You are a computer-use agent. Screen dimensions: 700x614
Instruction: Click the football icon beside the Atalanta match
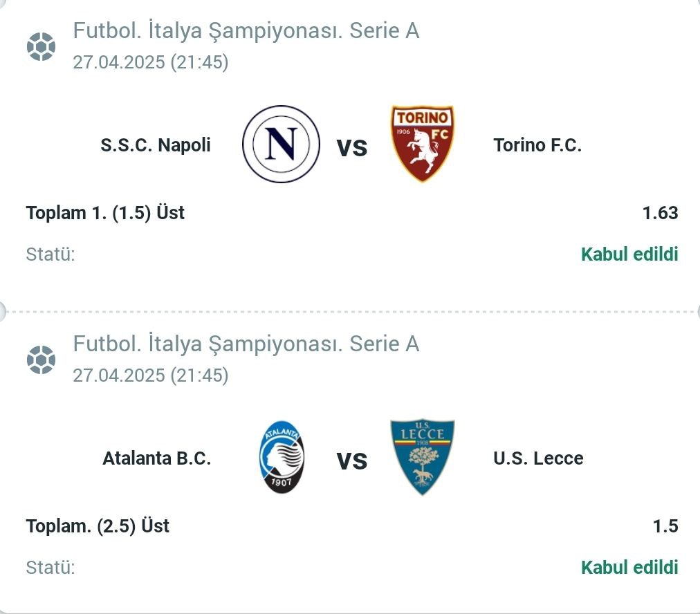[41, 360]
